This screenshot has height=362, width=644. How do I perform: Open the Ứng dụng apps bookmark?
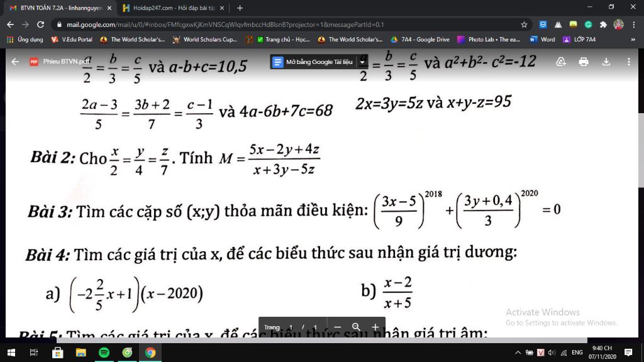coord(25,40)
